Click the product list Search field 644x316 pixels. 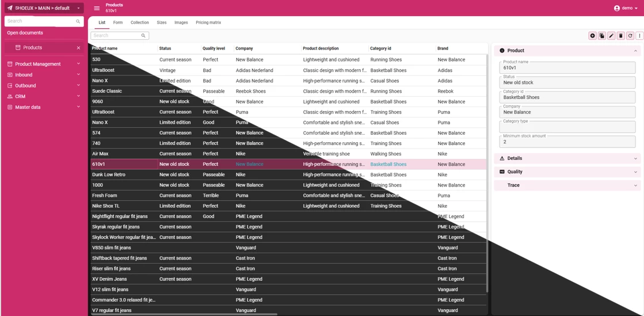(120, 36)
